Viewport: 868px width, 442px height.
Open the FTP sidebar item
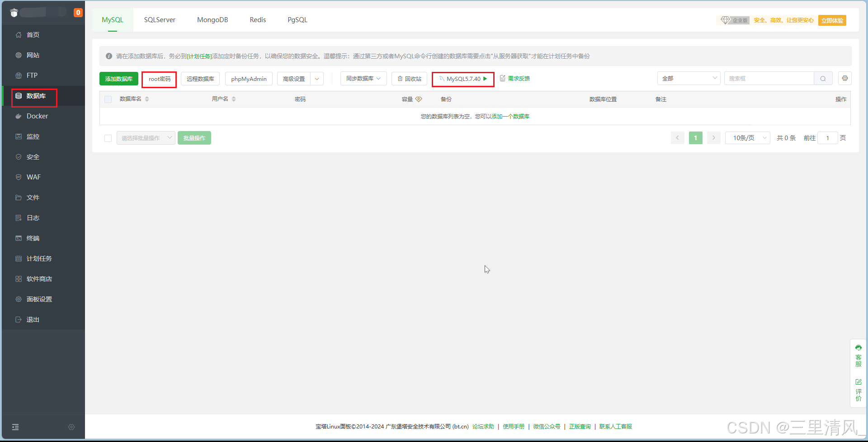point(43,75)
